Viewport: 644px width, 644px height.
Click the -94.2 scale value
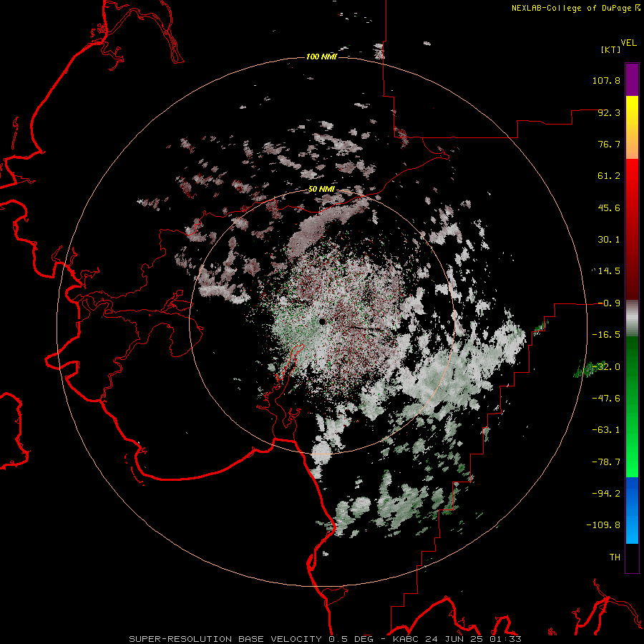coord(606,494)
